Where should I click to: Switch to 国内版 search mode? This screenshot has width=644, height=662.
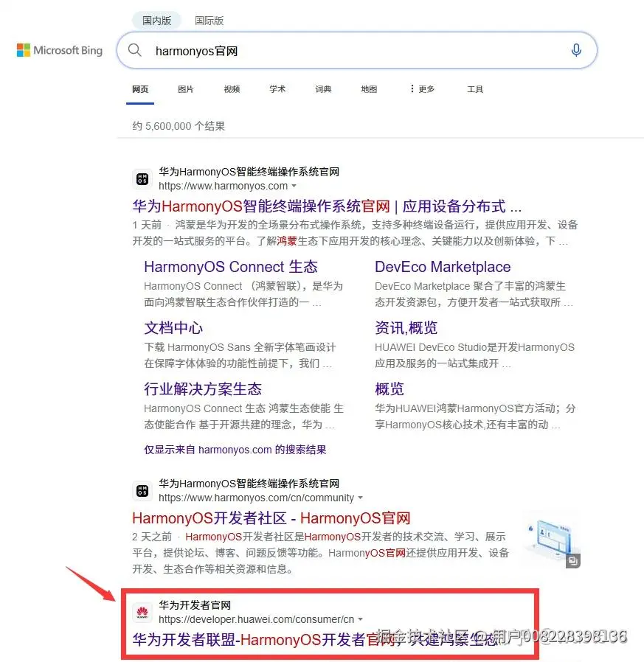click(x=156, y=20)
